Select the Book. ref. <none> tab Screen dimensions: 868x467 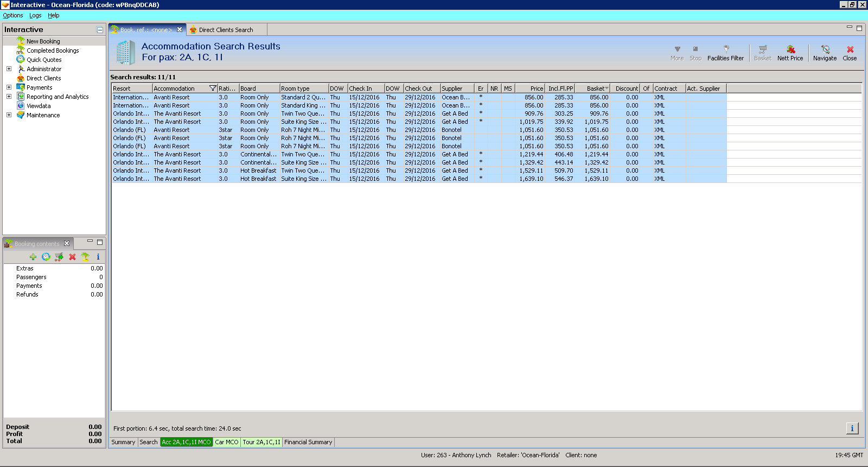tap(146, 30)
